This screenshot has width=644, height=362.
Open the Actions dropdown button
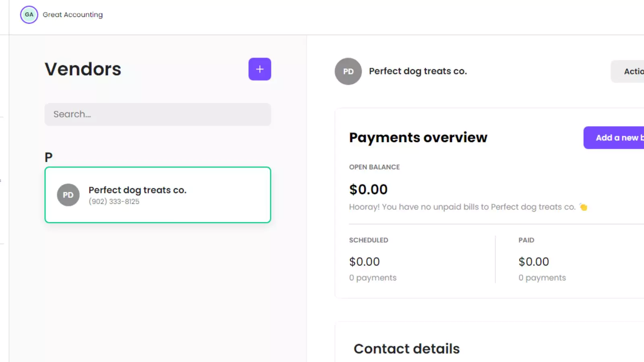[627, 72]
